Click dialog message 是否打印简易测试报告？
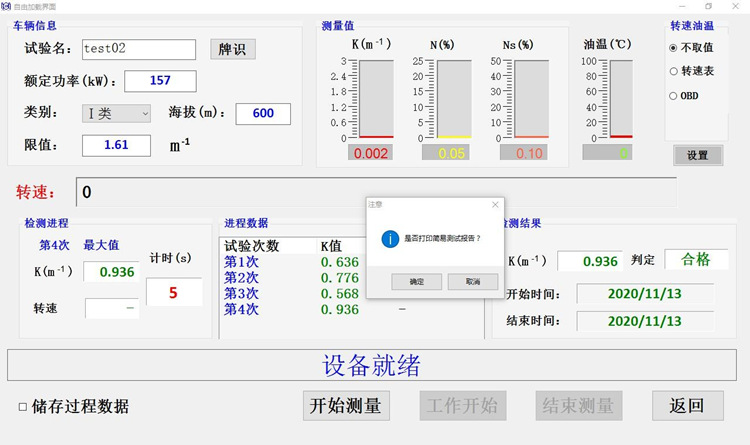This screenshot has width=750, height=445. coord(442,238)
